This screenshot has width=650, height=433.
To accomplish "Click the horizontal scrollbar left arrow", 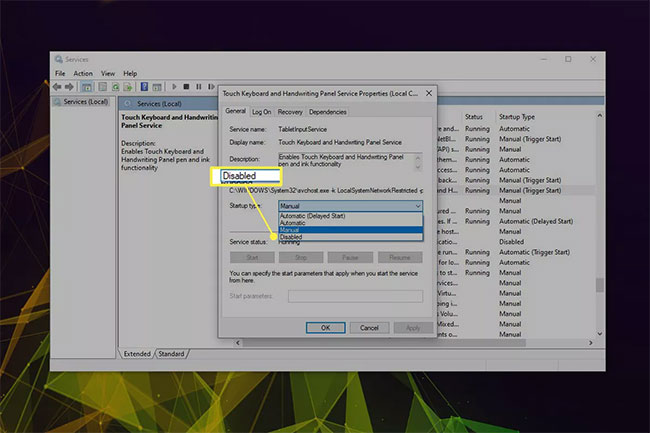I will click(238, 343).
